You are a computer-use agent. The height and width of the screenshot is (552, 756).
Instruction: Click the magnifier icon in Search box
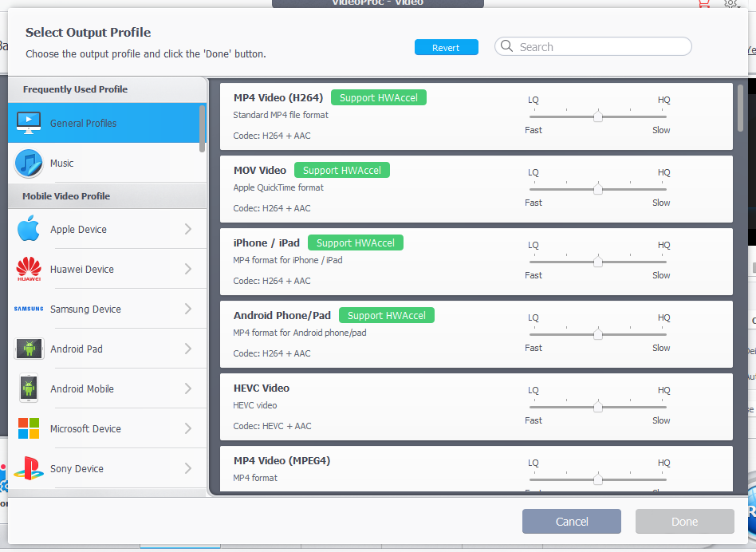[506, 45]
